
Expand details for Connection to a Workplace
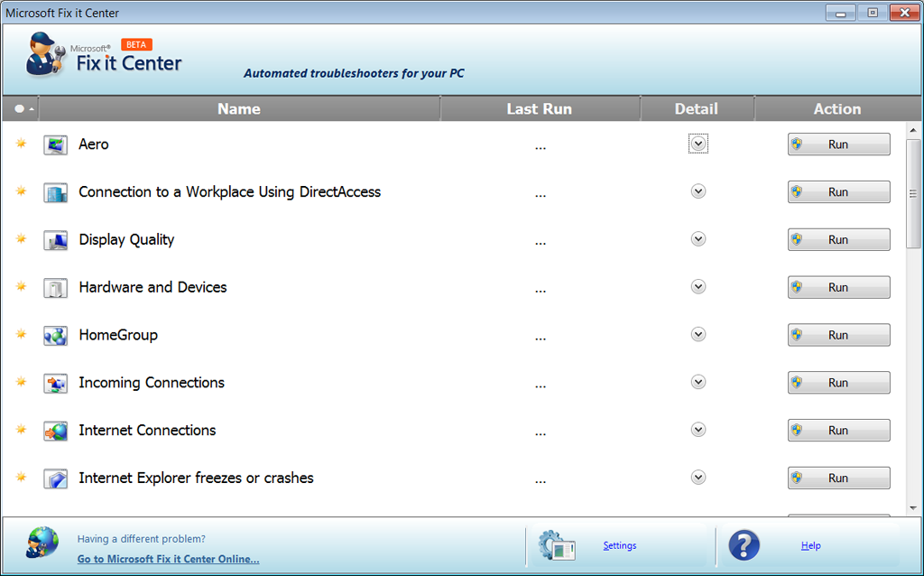[x=698, y=191]
